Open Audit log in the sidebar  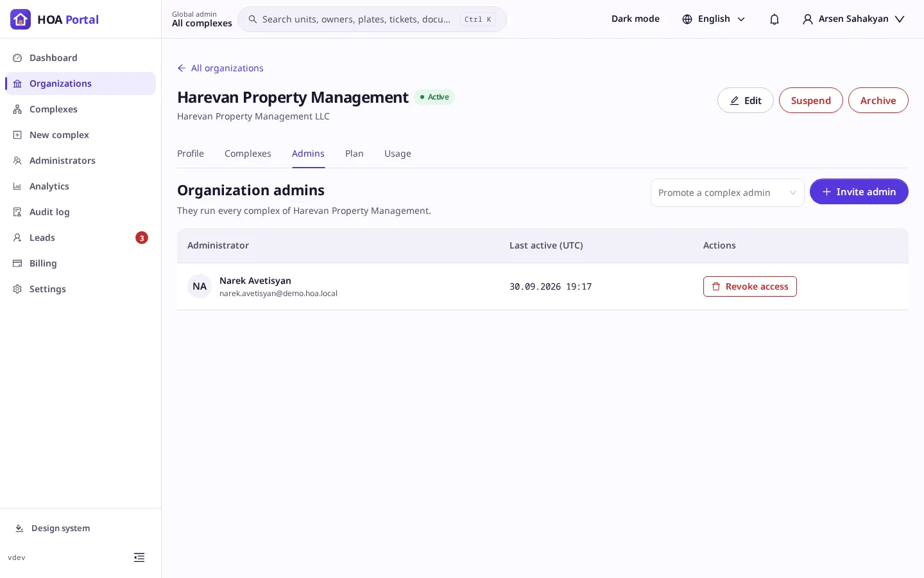click(80, 212)
